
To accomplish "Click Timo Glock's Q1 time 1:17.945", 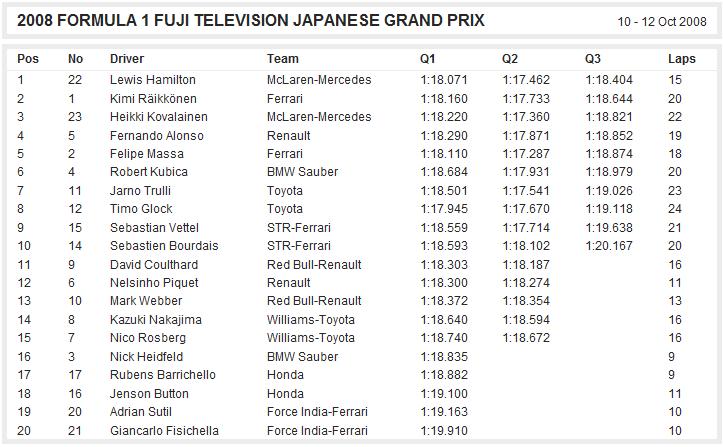I will 444,209.
